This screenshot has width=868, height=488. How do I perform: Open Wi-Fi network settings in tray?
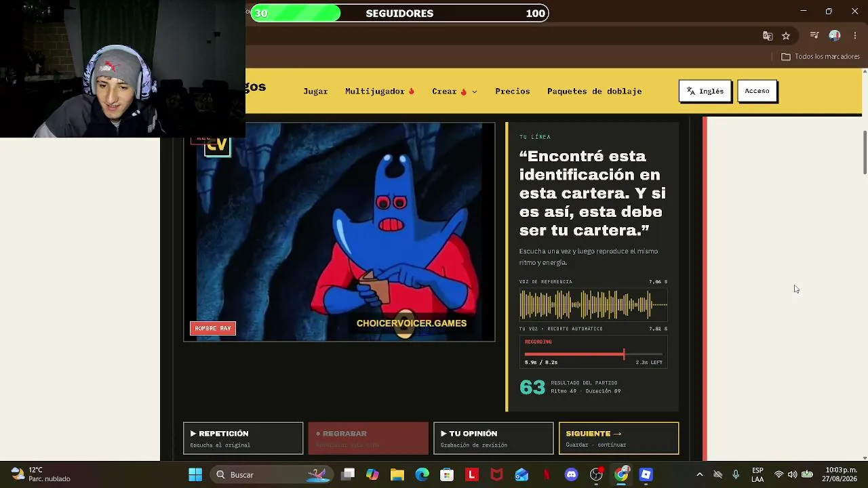(x=778, y=474)
